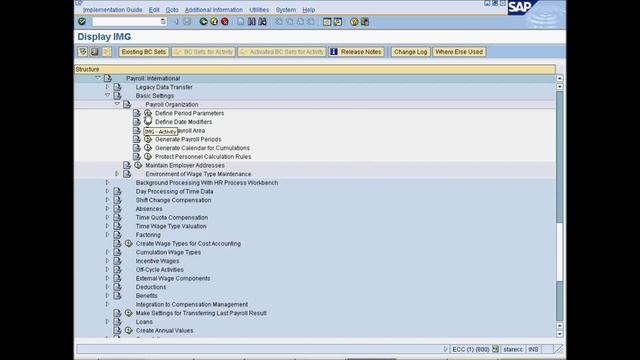Select the Time Quota Compensation row text

[x=172, y=217]
